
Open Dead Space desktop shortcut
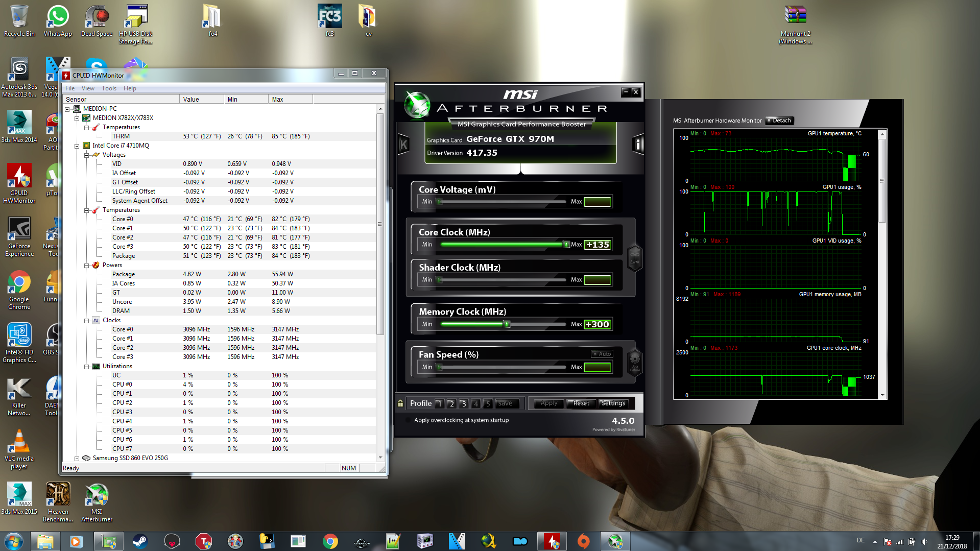click(x=97, y=21)
